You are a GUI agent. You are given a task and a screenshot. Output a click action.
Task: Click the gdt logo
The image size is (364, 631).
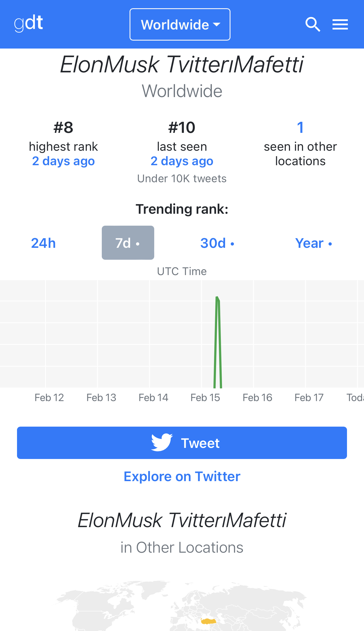pos(29,23)
